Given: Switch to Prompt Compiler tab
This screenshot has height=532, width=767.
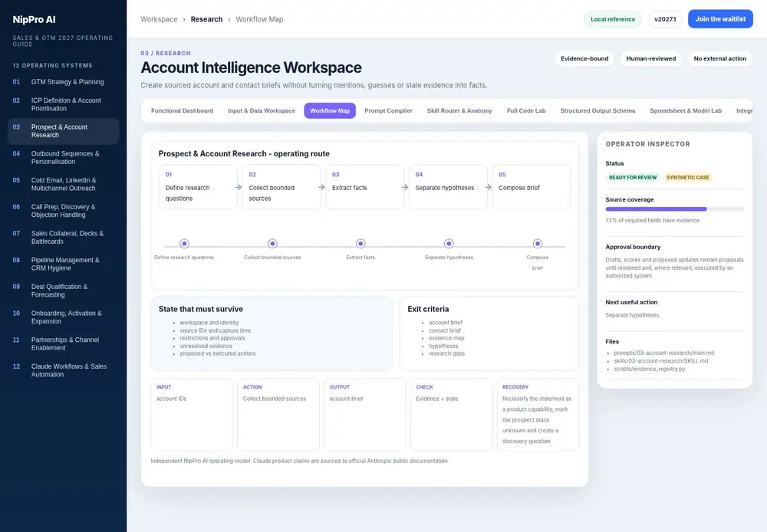Looking at the screenshot, I should [388, 111].
